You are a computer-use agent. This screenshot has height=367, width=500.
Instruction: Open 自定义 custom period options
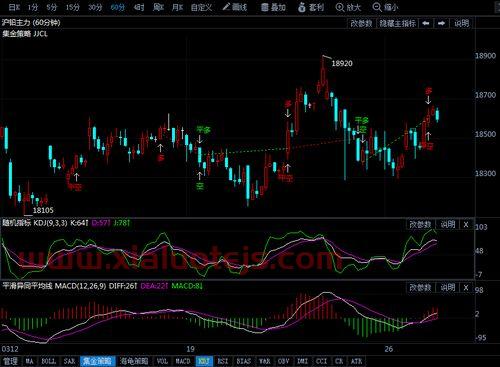201,7
